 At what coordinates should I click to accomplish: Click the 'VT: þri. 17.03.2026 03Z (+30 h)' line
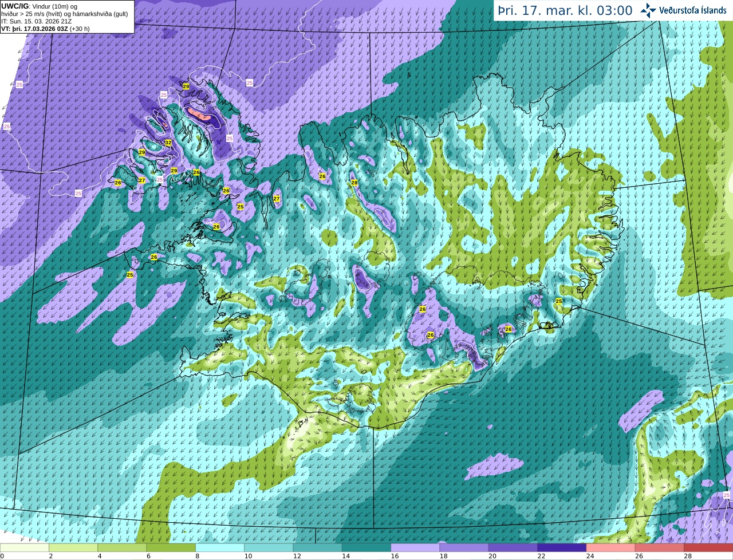click(x=45, y=29)
